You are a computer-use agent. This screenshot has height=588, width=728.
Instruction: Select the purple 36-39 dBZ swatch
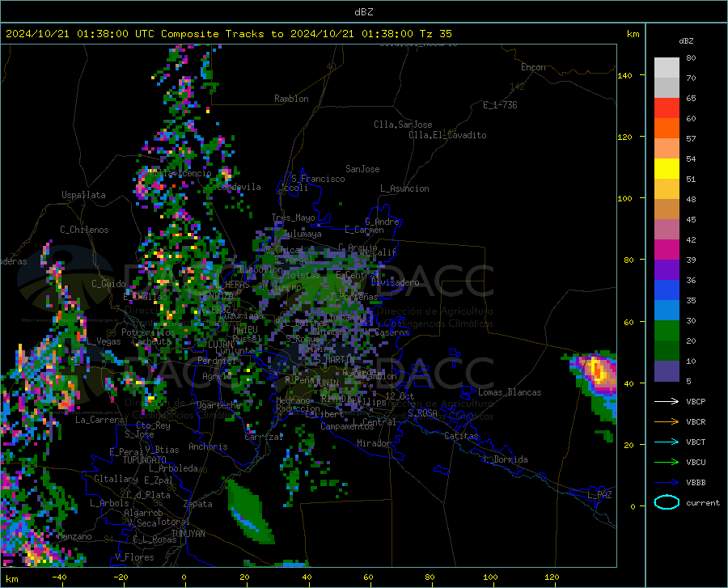point(667,270)
